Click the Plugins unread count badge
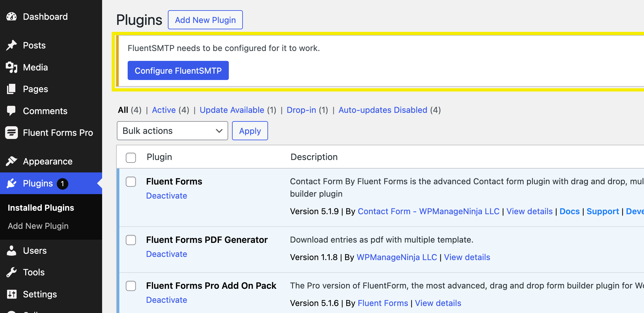 63,184
